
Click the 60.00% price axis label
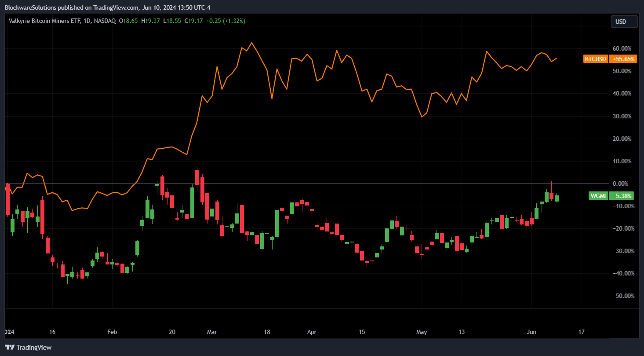622,48
